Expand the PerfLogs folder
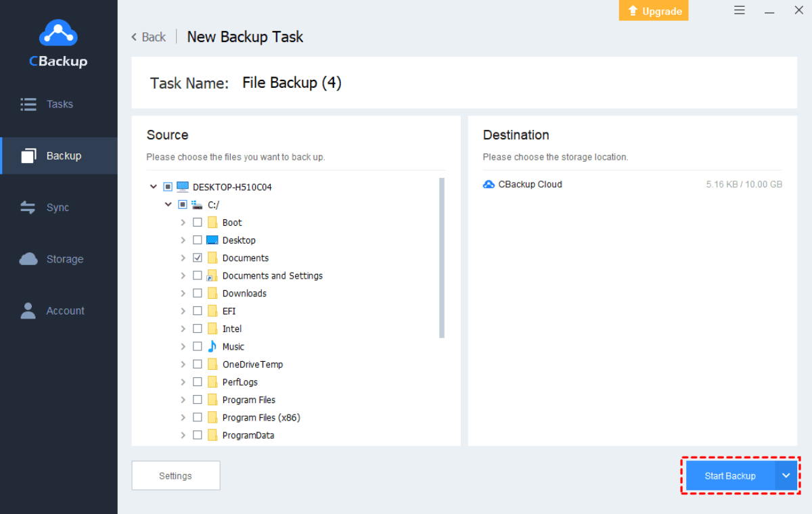Image resolution: width=812 pixels, height=514 pixels. (x=183, y=382)
